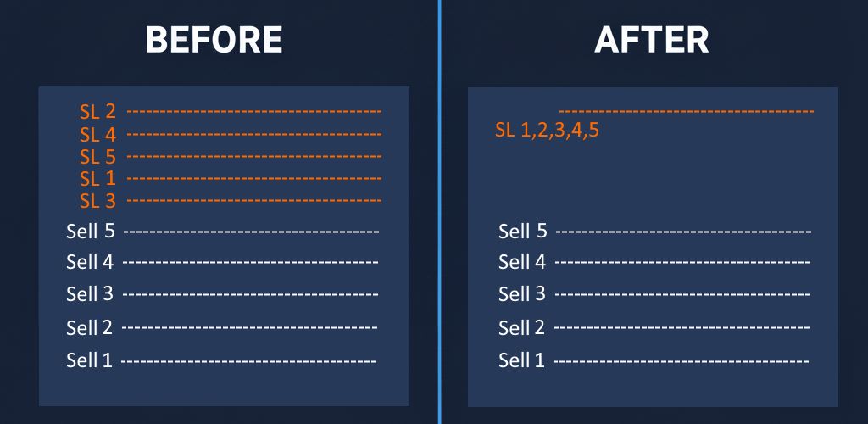Click the combined SL 1,2,3,4,5 label

[547, 131]
